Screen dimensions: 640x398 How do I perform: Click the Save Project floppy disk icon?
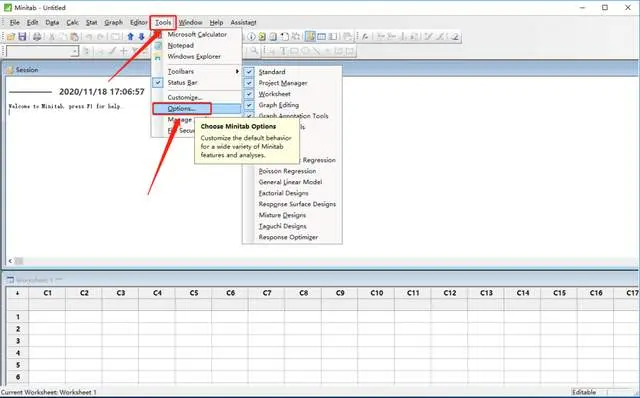[x=22, y=37]
